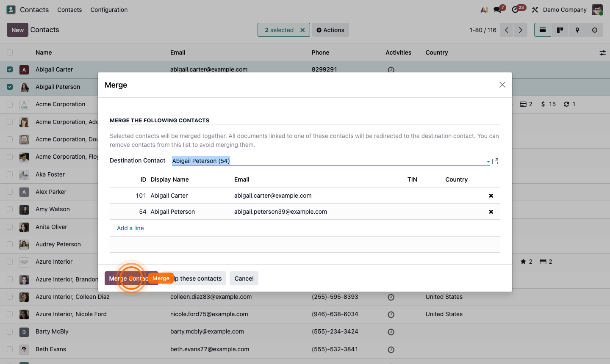This screenshot has width=610, height=364.
Task: Open the developer tools wrench icon
Action: coord(535,9)
